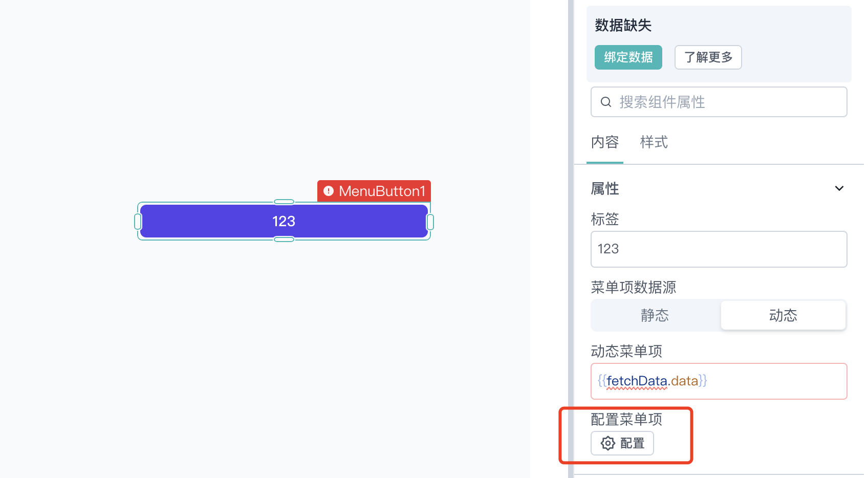Select the 动态 data source option
Screen dimensions: 868x478
pos(783,315)
